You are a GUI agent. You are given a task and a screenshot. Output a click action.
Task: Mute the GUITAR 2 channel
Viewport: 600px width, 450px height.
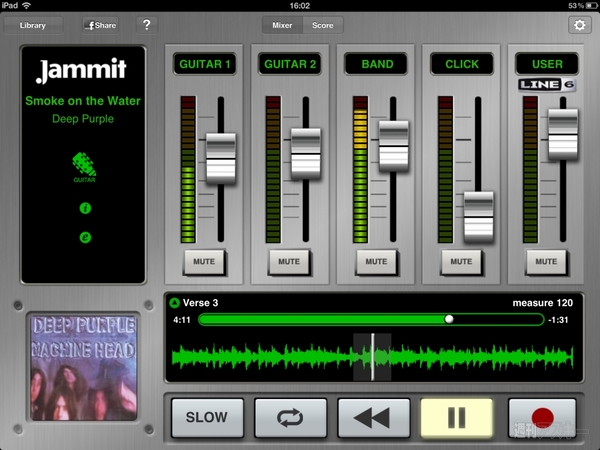(x=289, y=262)
